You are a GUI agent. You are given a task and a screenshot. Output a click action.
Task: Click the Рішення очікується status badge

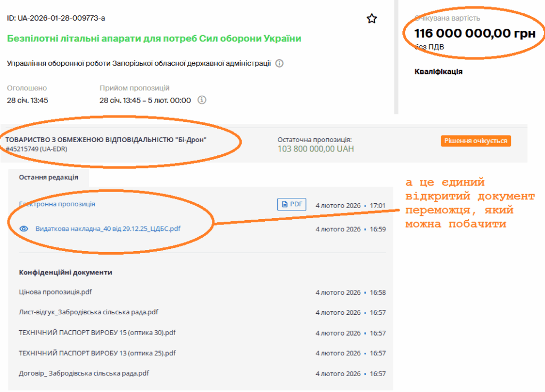[476, 141]
